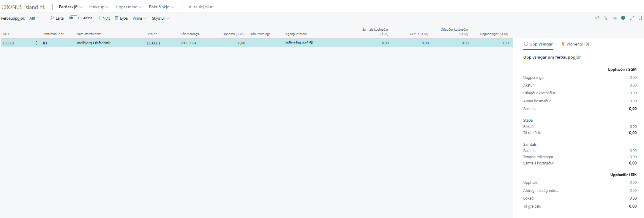Open the Vinna dropdown
This screenshot has width=644, height=218.
(x=140, y=18)
